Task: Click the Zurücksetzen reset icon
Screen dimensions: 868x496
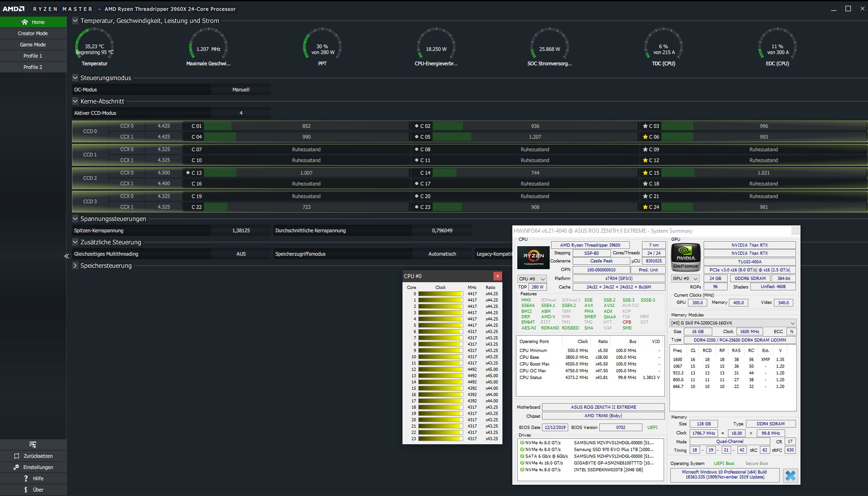Action: point(17,456)
